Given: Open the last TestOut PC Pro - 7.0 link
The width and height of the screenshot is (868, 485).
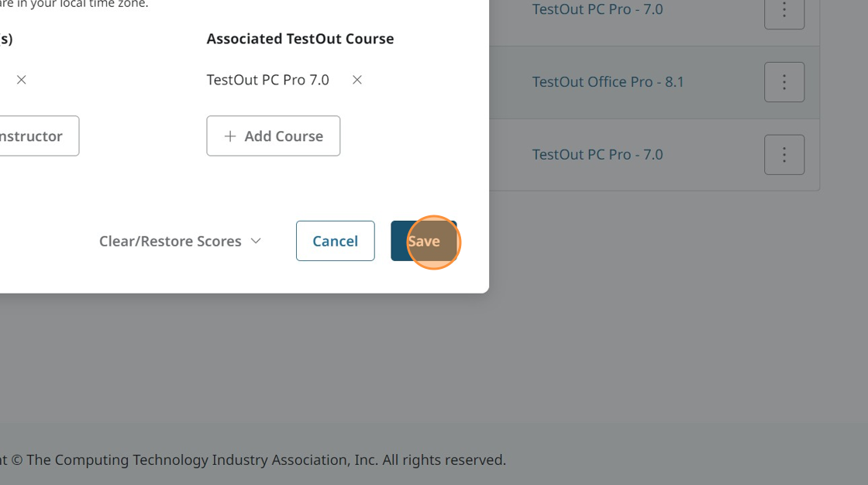Looking at the screenshot, I should point(598,154).
